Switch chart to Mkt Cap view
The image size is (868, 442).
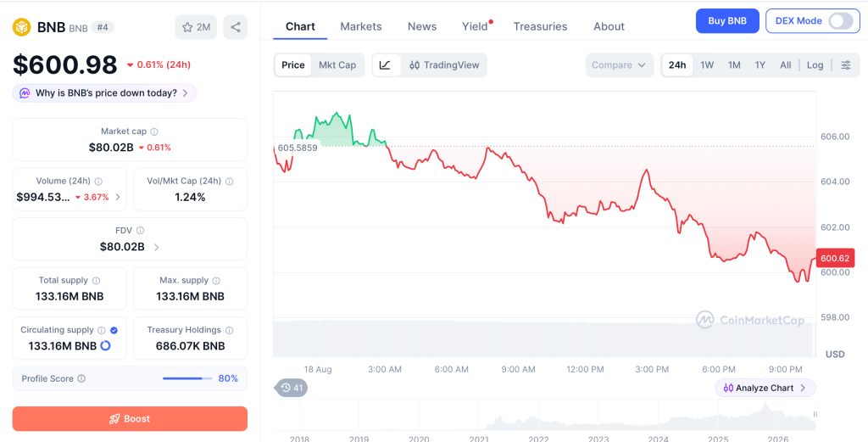pyautogui.click(x=337, y=64)
